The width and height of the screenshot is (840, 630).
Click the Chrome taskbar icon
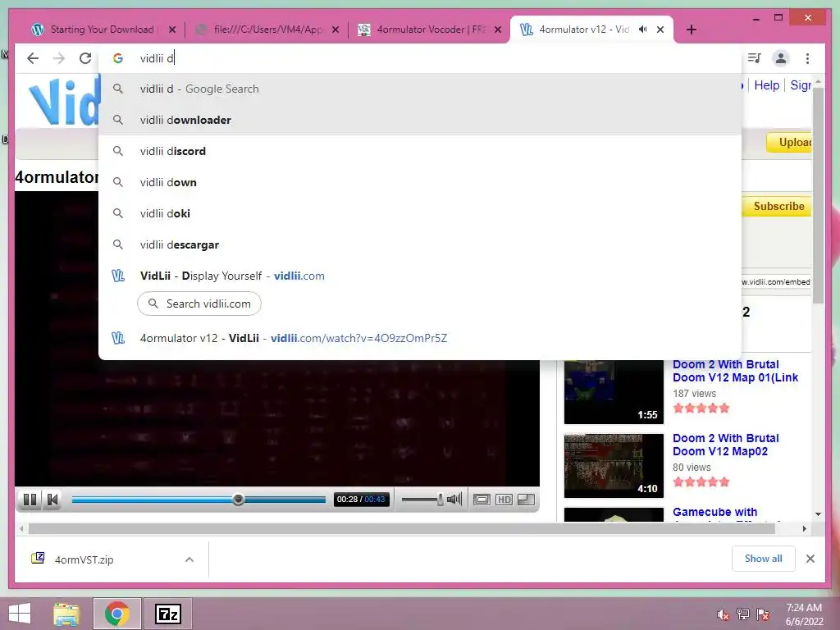click(116, 614)
